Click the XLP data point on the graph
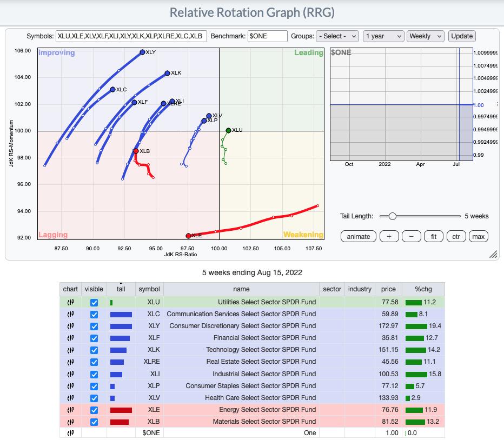This screenshot has height=440, width=504. point(204,121)
